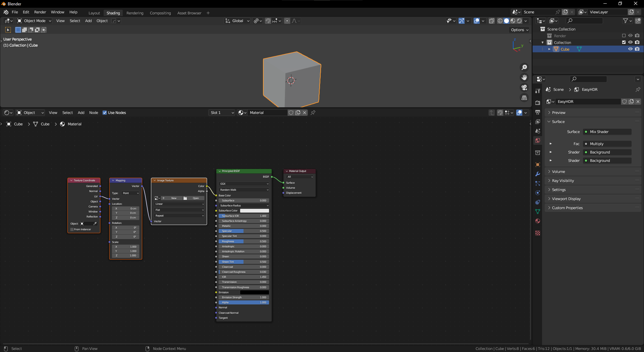644x352 pixels.
Task: Enable From Instancer checkbox in Texture Coordinate
Action: 72,229
